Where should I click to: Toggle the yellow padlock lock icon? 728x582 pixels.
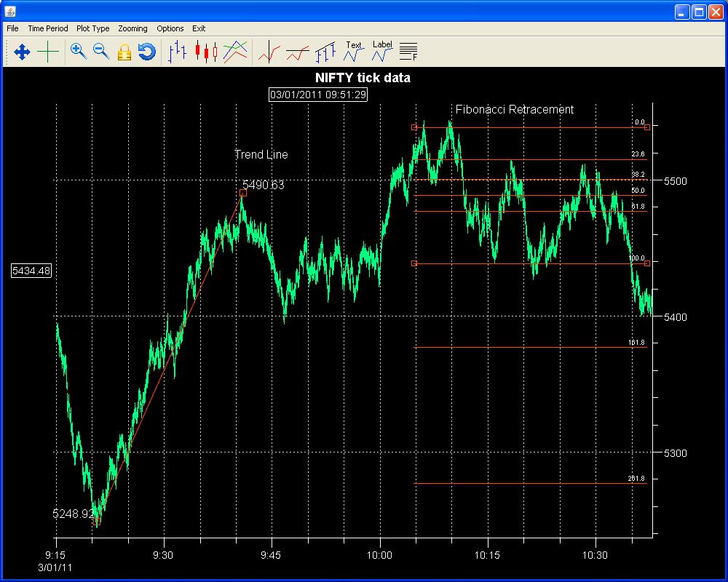tap(124, 52)
